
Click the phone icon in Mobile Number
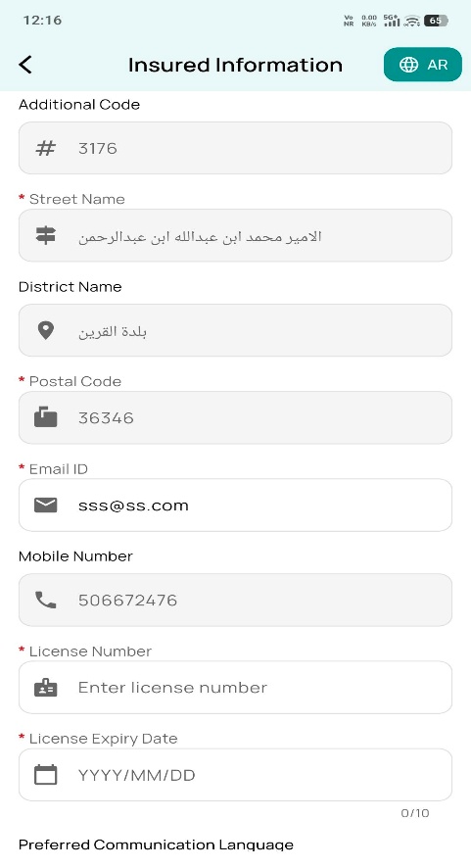(45, 600)
